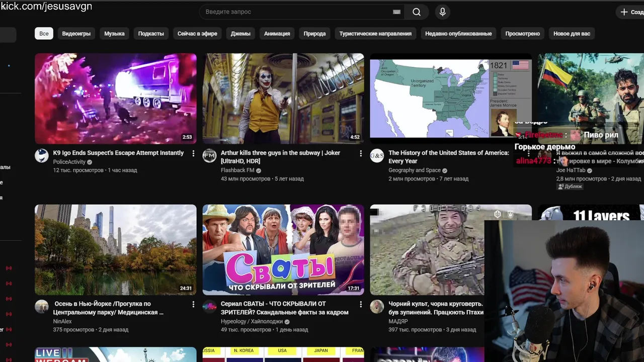
Task: Select the 'Новое для вас' filter chip
Action: click(x=572, y=34)
